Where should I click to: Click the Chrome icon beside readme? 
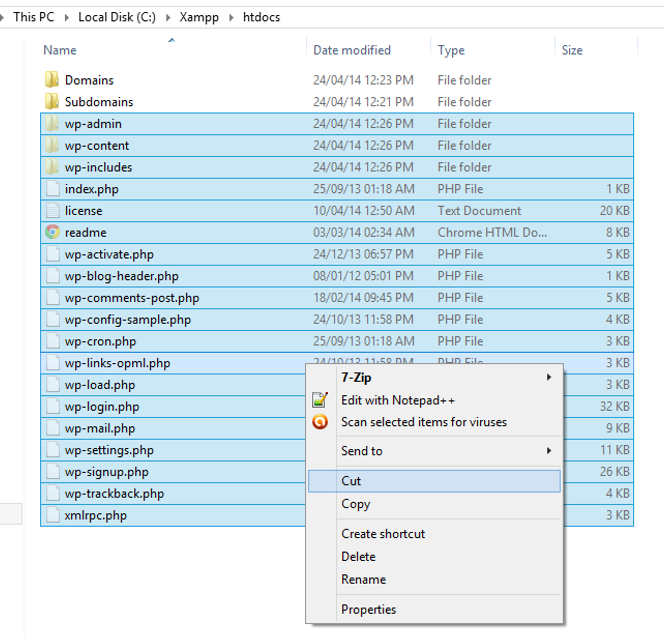pos(53,232)
